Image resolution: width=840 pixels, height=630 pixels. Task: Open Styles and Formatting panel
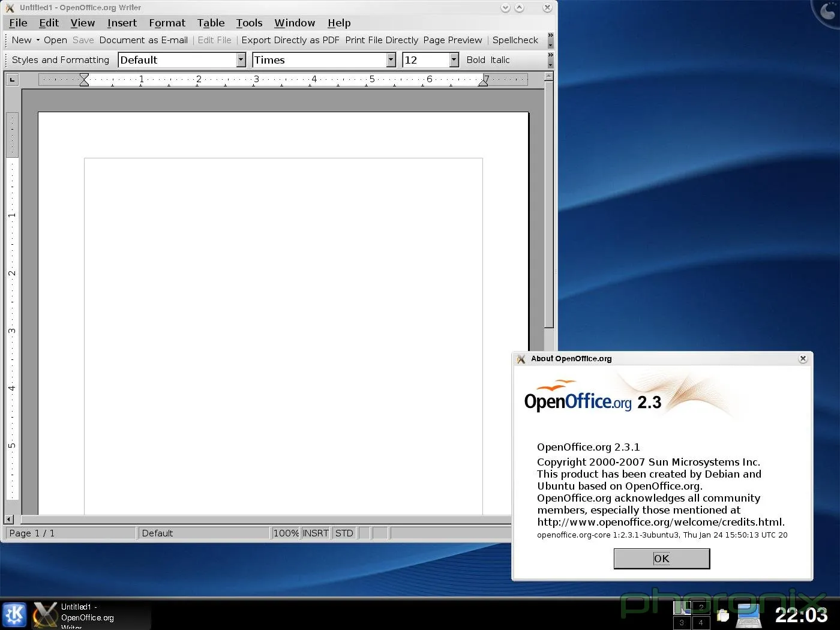pos(61,60)
